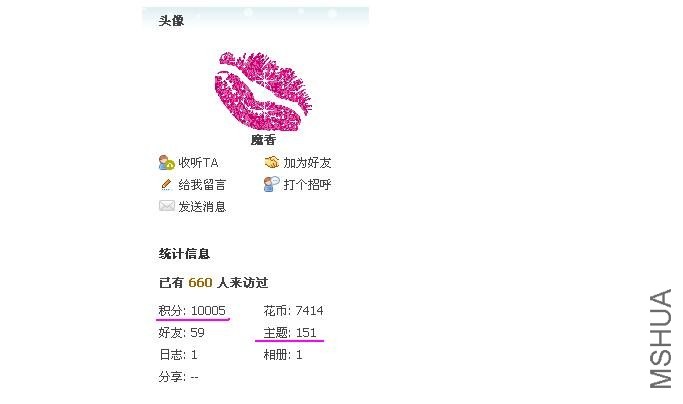Open the 日志: 1 blog link

click(178, 354)
